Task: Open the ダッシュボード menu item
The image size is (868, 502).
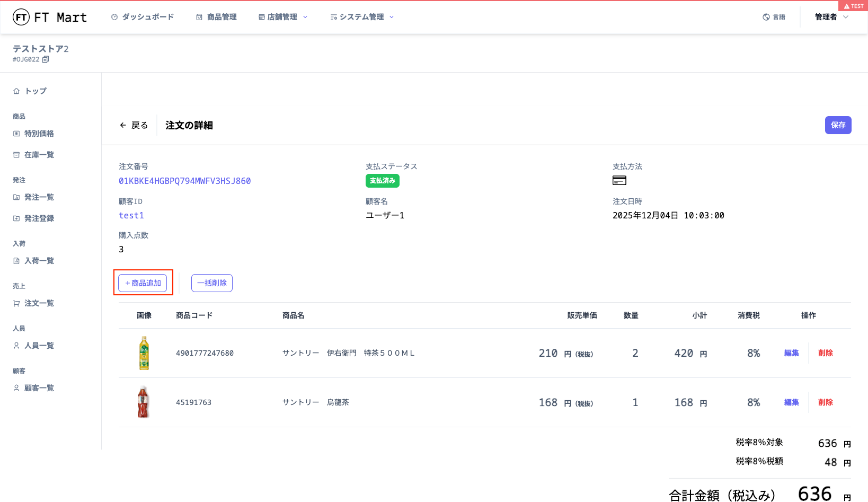Action: (143, 17)
